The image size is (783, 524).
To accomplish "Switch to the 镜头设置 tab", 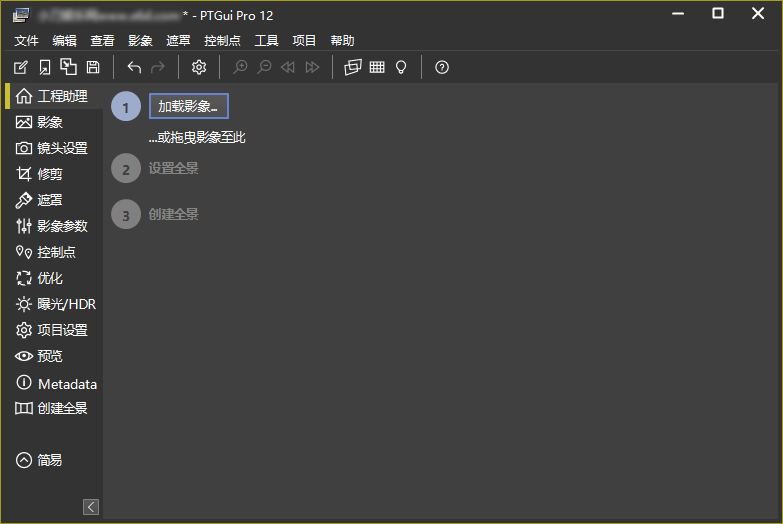I will [52, 148].
